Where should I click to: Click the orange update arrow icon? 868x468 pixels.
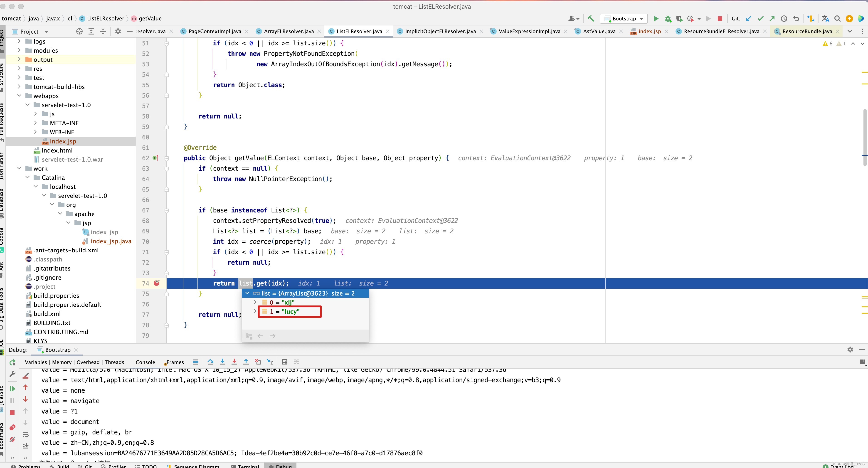point(849,19)
